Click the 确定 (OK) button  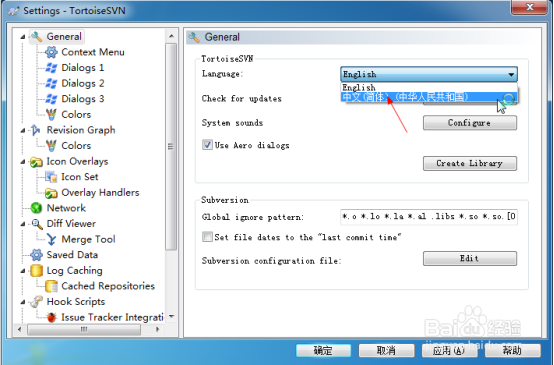(323, 351)
